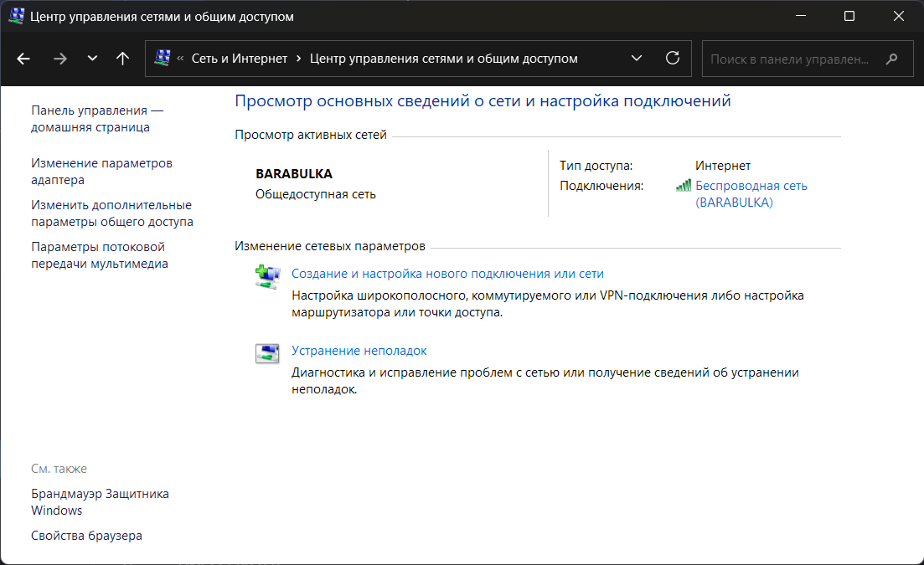Click the search magnifier icon
This screenshot has height=565, width=924.
click(892, 59)
